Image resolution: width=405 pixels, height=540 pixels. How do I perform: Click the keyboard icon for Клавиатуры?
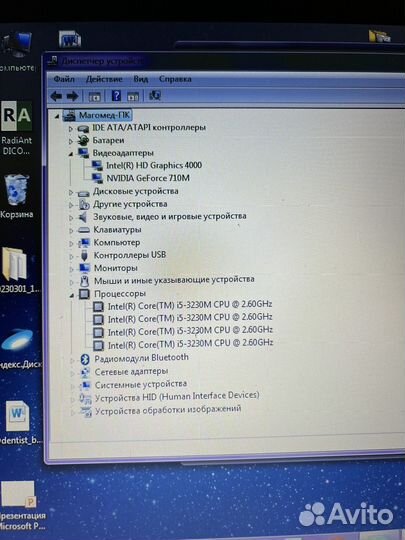84,230
